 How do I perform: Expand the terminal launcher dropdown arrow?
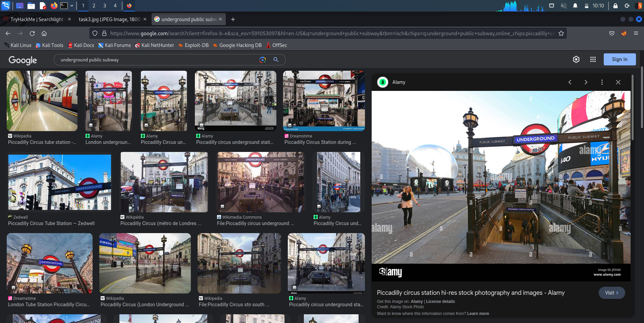pyautogui.click(x=72, y=6)
